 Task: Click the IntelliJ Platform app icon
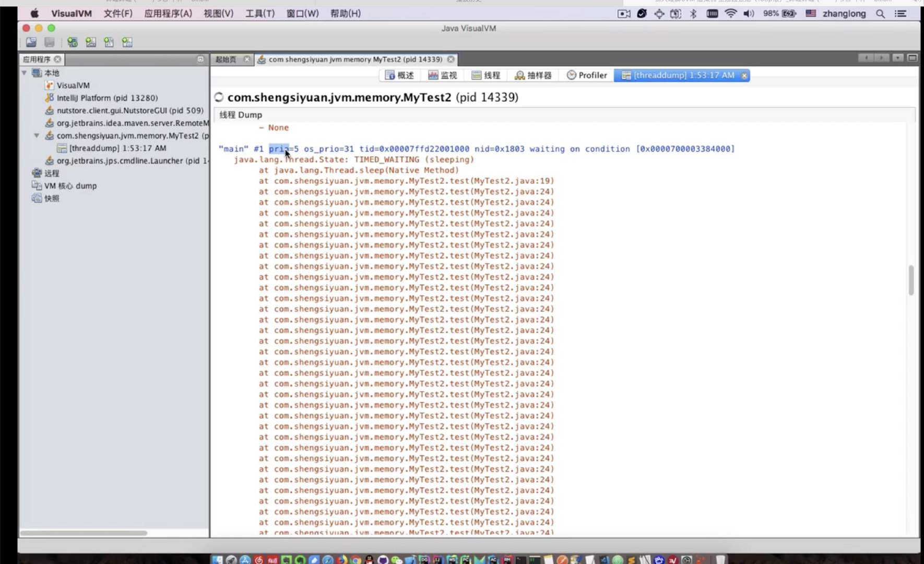pyautogui.click(x=49, y=98)
